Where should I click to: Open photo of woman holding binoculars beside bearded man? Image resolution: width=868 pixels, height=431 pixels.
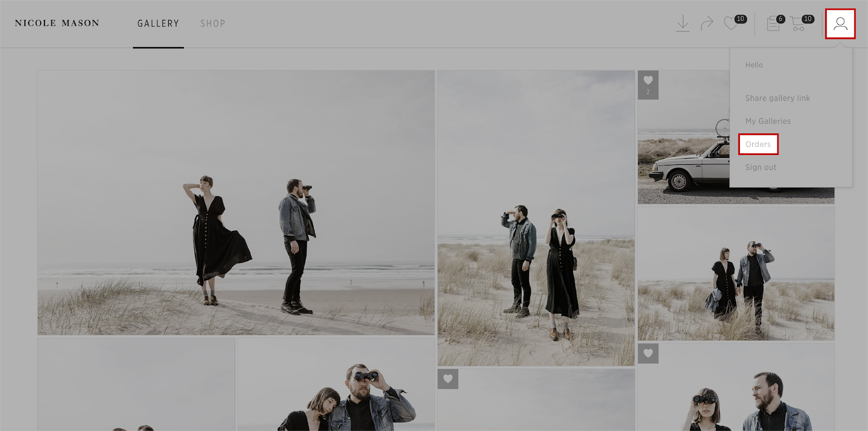pyautogui.click(x=736, y=387)
